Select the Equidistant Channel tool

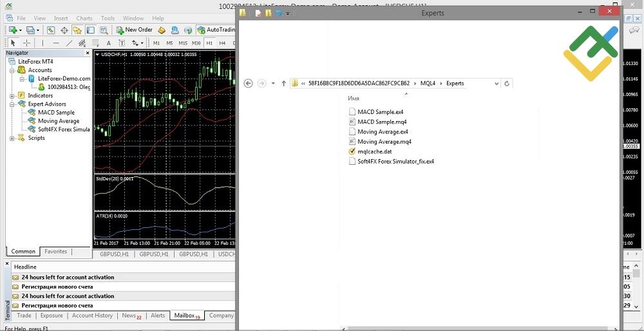[82, 43]
